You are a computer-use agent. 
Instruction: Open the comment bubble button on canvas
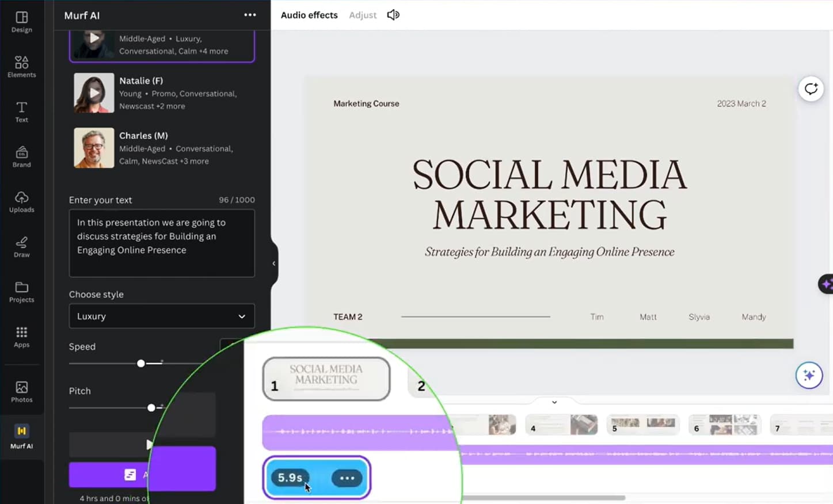811,89
